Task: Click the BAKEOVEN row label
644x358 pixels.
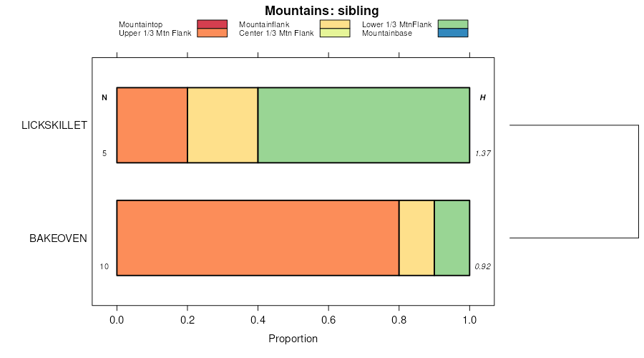Action: (x=58, y=238)
